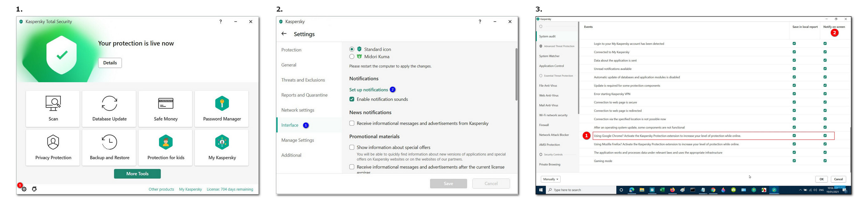Open the Kaspersky icon in the taskbar
Viewport: 868px width, 211px height.
pos(774,190)
